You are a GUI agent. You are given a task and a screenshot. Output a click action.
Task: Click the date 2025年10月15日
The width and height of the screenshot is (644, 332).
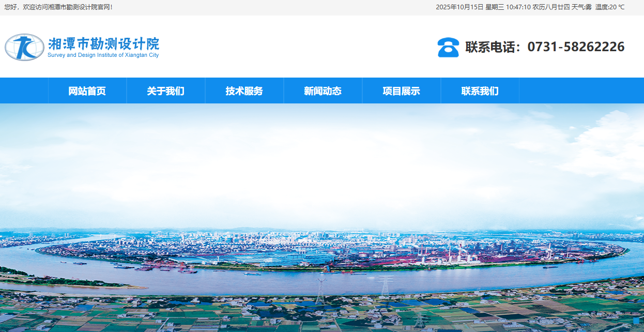[x=459, y=7]
